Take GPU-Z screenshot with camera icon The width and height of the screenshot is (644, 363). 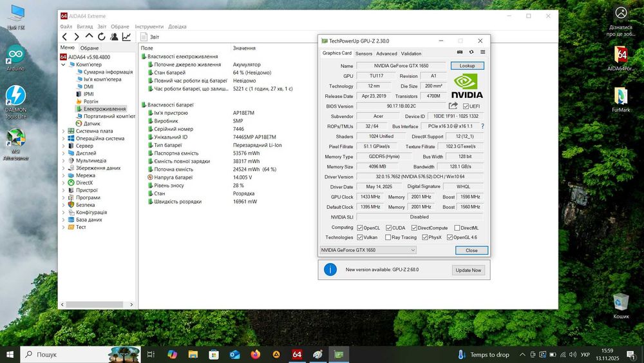point(460,52)
